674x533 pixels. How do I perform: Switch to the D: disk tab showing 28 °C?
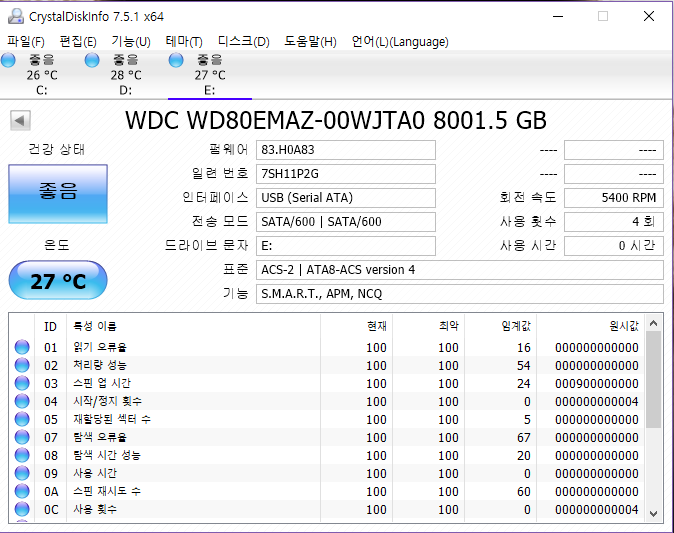[126, 75]
